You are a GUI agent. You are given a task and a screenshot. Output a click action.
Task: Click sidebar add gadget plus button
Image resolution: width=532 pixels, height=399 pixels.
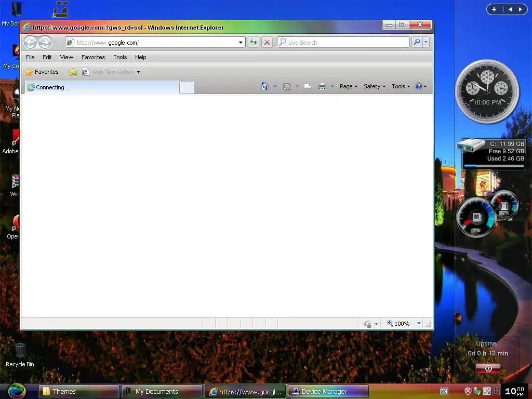[494, 9]
